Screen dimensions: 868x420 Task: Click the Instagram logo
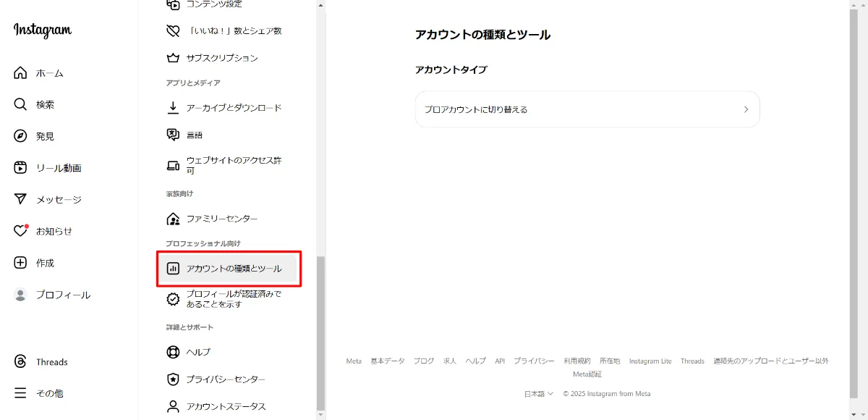pos(42,30)
